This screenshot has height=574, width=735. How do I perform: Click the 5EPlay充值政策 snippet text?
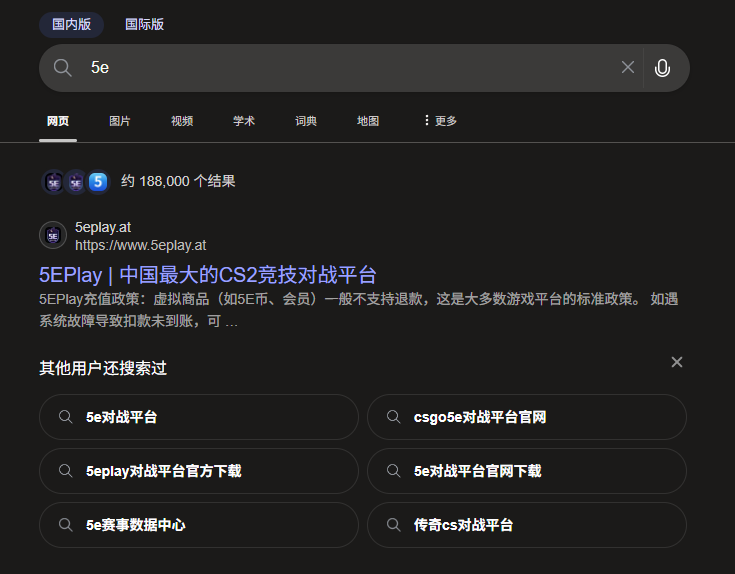359,310
